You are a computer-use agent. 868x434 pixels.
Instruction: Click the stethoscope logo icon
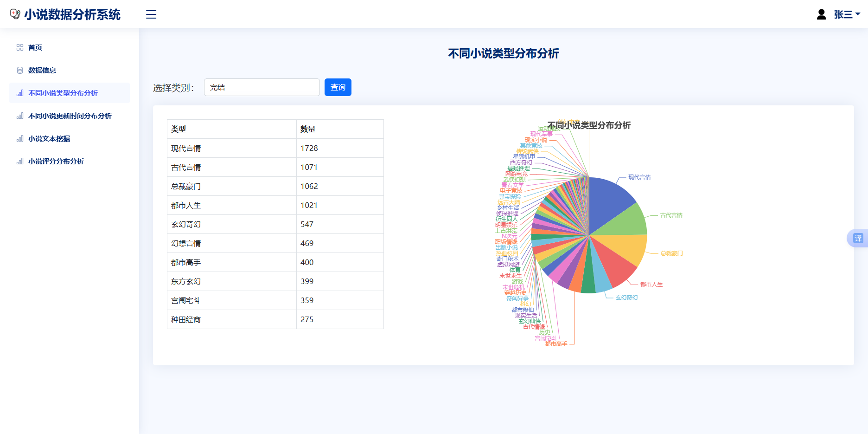15,14
